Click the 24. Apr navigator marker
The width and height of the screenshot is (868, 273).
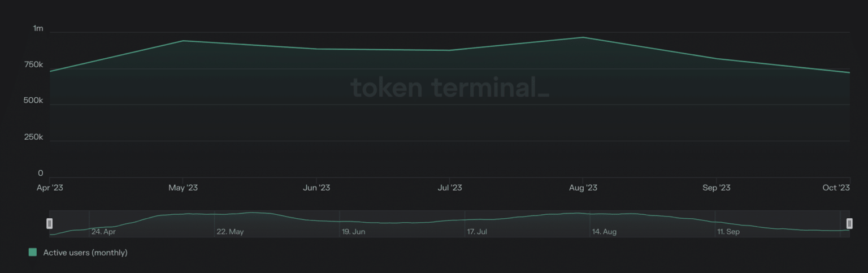click(103, 232)
